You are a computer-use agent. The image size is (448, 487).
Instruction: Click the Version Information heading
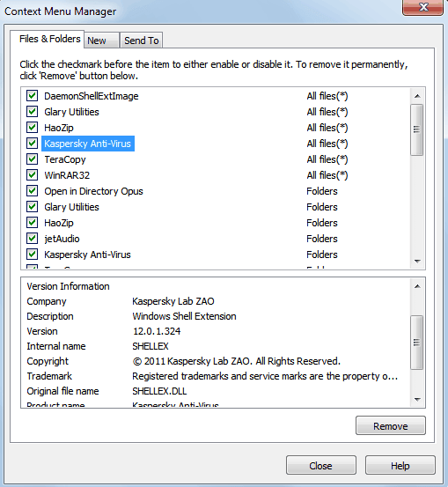[68, 286]
